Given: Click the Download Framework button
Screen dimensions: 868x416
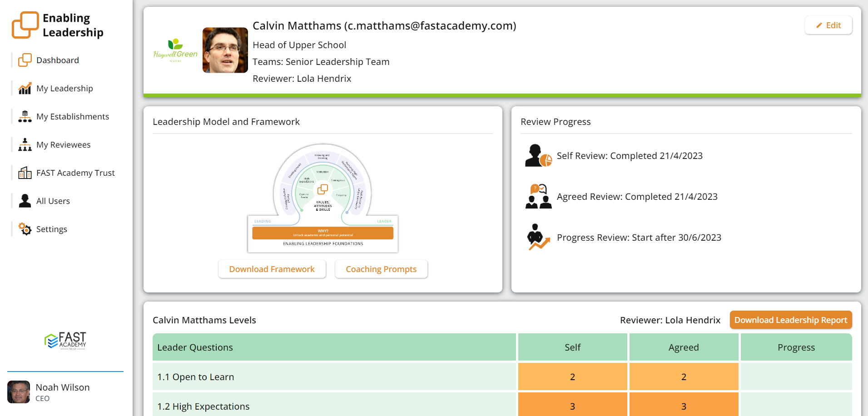Looking at the screenshot, I should [x=272, y=269].
